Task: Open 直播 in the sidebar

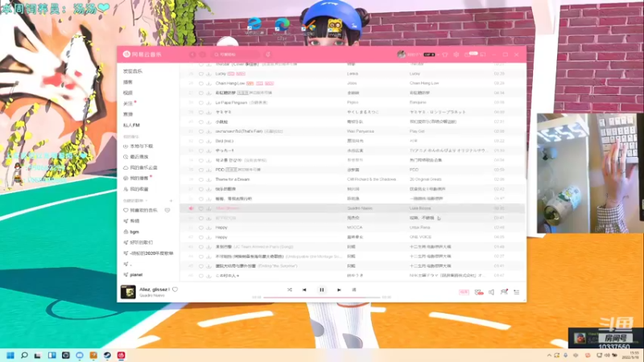Action: point(128,114)
